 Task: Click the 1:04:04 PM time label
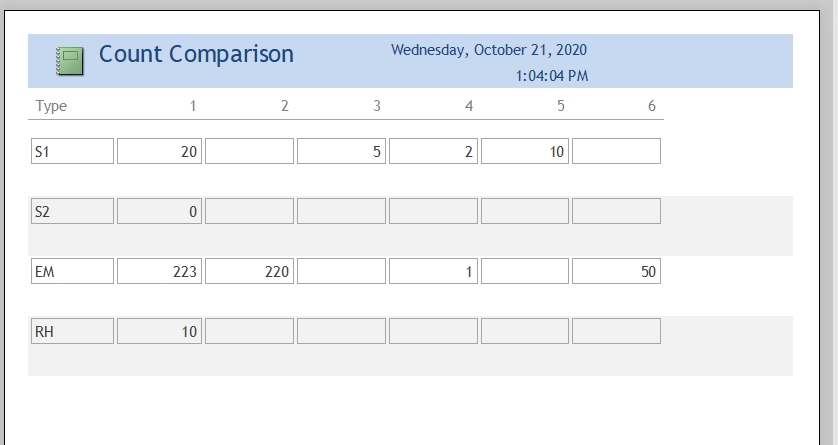click(552, 76)
